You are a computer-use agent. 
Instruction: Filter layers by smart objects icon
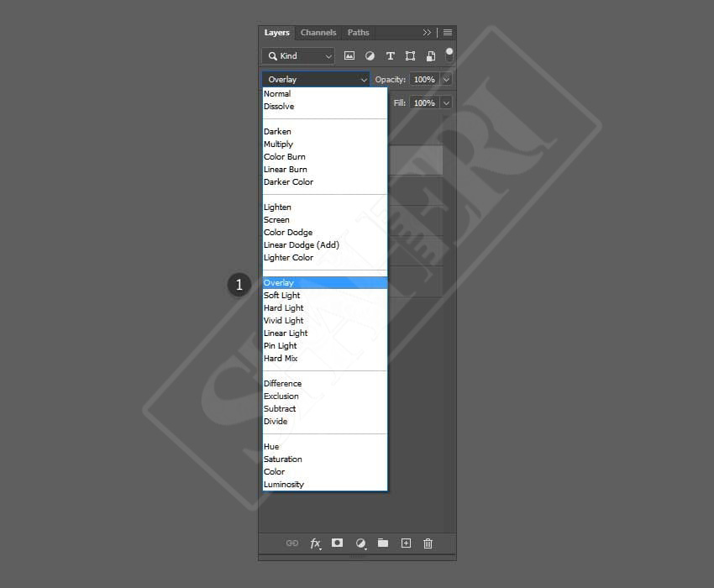coord(430,56)
